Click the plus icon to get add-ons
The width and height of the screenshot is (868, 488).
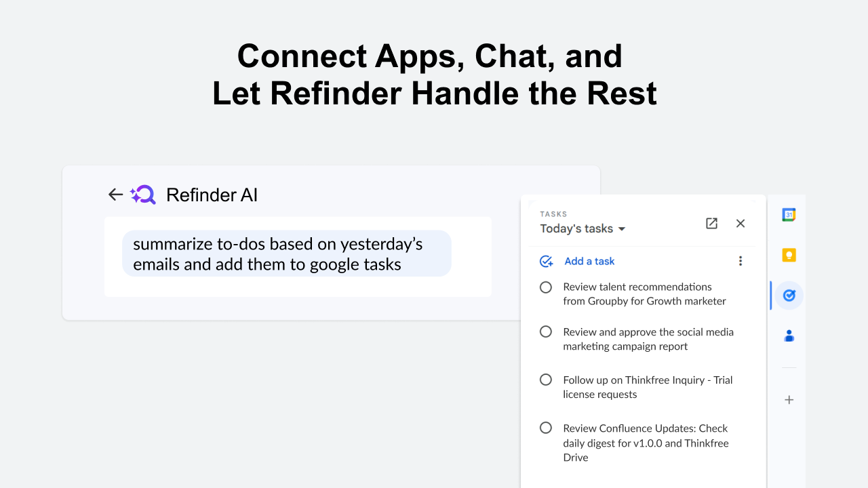click(x=789, y=400)
